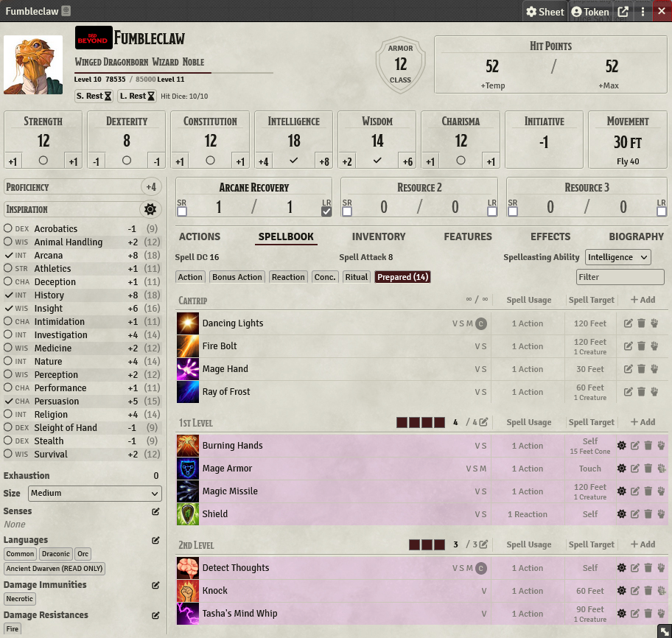This screenshot has height=638, width=672.
Task: Click the Tasha's Mind Whip spell icon
Action: 188,613
